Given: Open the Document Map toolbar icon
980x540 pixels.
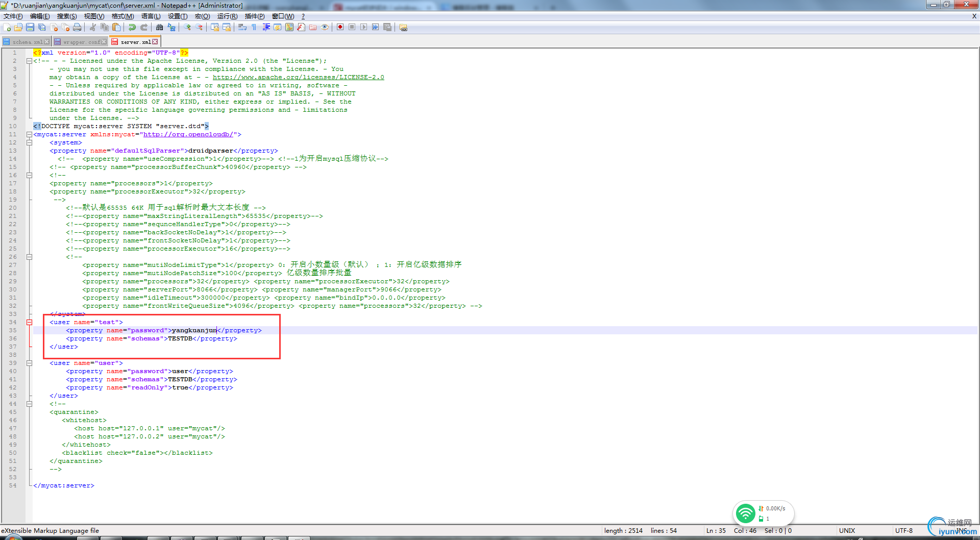Looking at the screenshot, I should coord(289,27).
